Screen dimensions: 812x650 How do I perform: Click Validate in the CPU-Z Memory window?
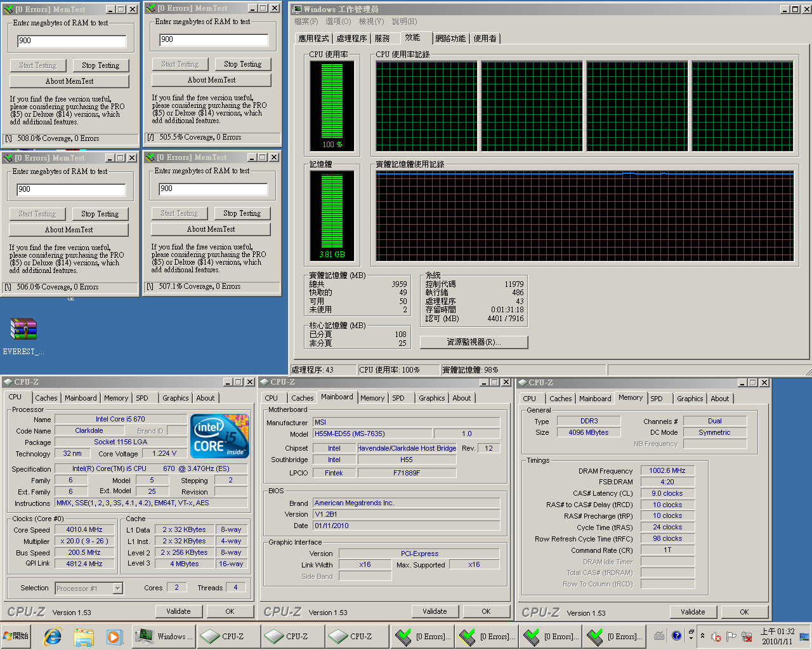[693, 612]
